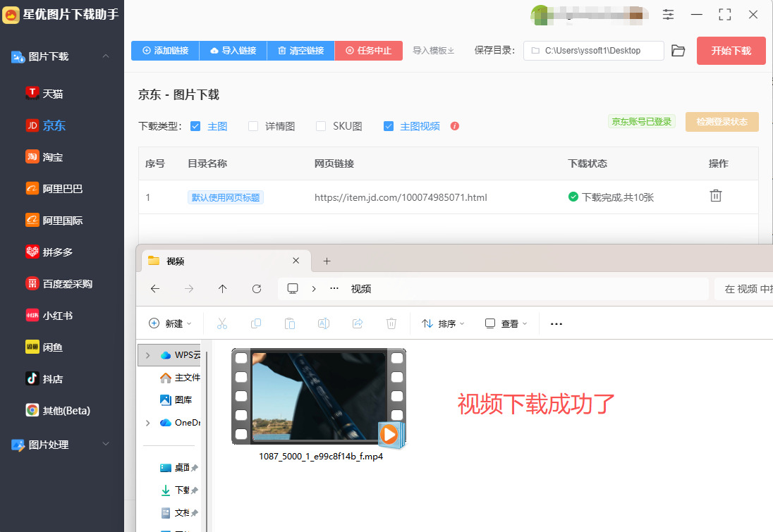Screen dimensions: 773x532
Task: Uncheck the 主图视频 download type
Action: tap(389, 126)
